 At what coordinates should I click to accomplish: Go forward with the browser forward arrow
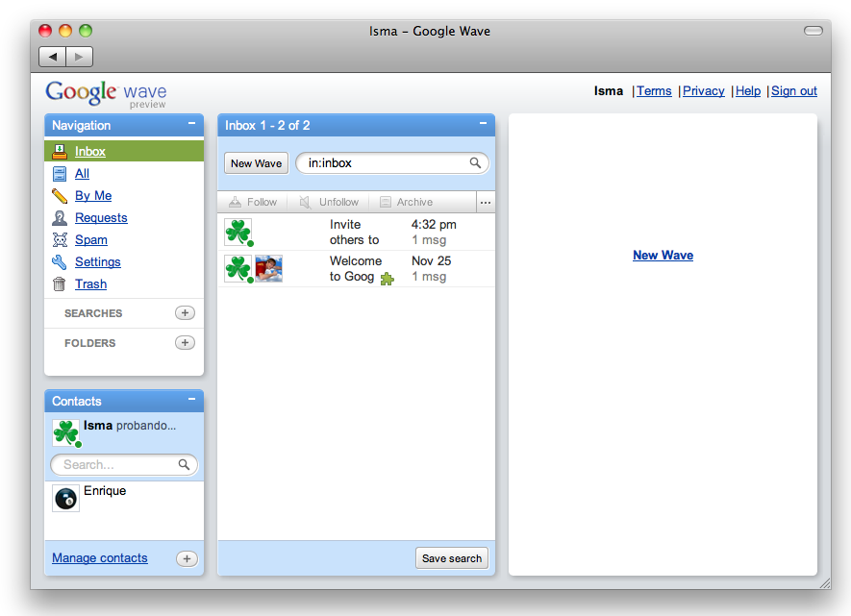(79, 57)
